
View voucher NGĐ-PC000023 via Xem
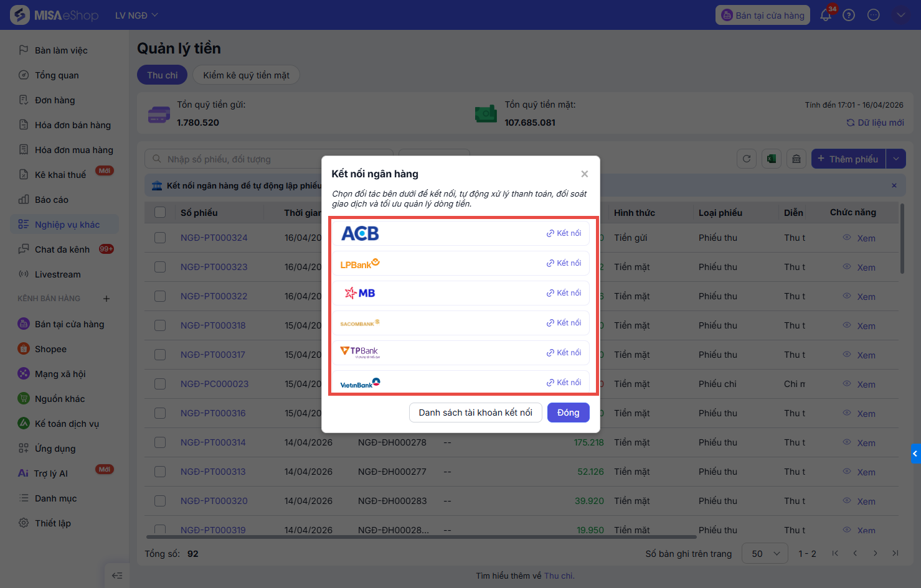coord(859,384)
